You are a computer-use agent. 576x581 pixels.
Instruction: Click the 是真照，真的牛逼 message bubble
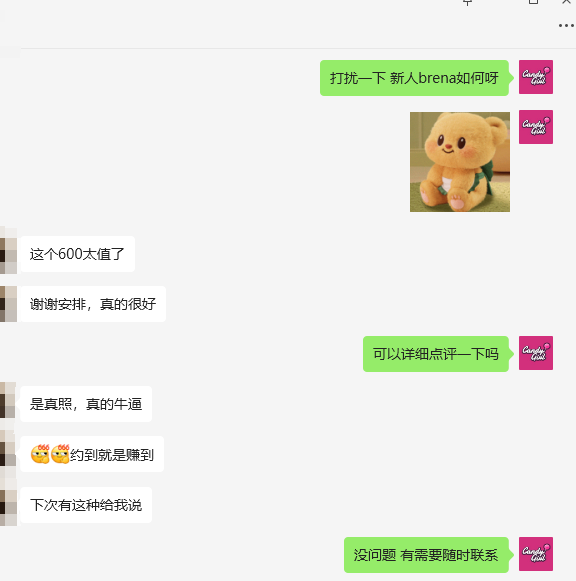pos(86,404)
